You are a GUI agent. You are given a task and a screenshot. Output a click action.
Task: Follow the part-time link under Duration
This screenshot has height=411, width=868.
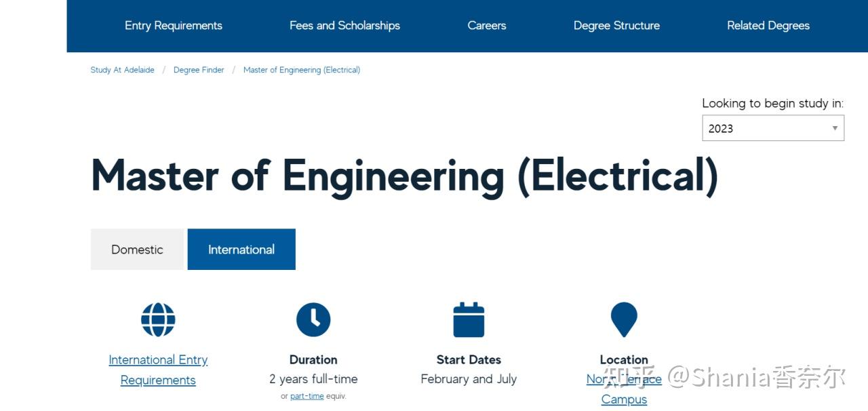point(307,397)
